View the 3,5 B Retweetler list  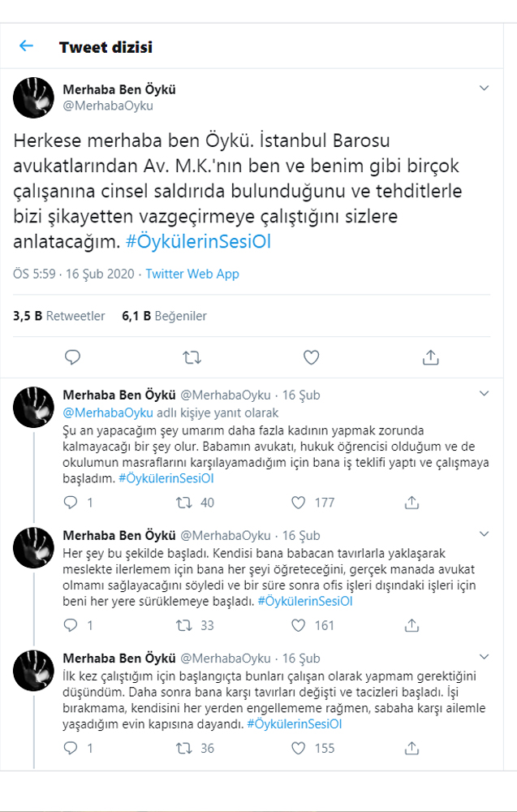coord(59,316)
